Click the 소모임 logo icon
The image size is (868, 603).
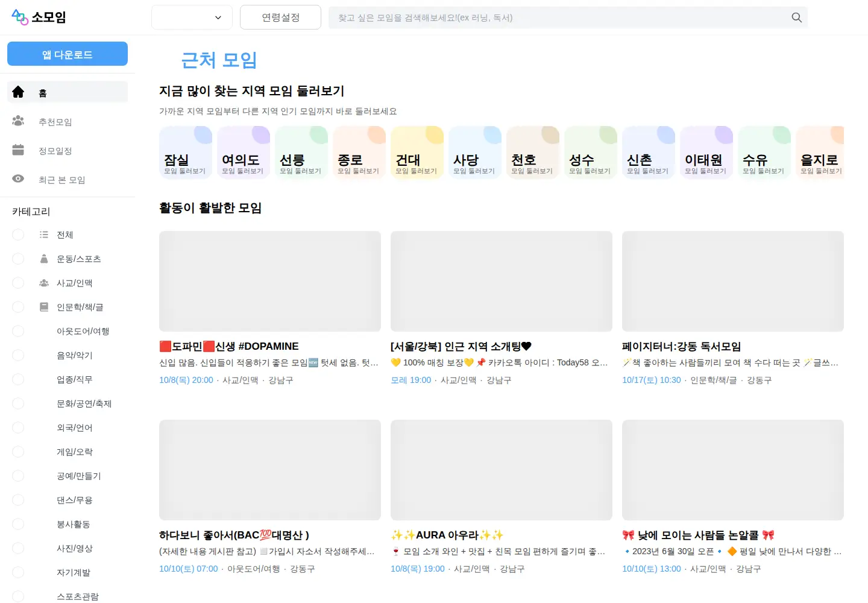click(x=20, y=17)
